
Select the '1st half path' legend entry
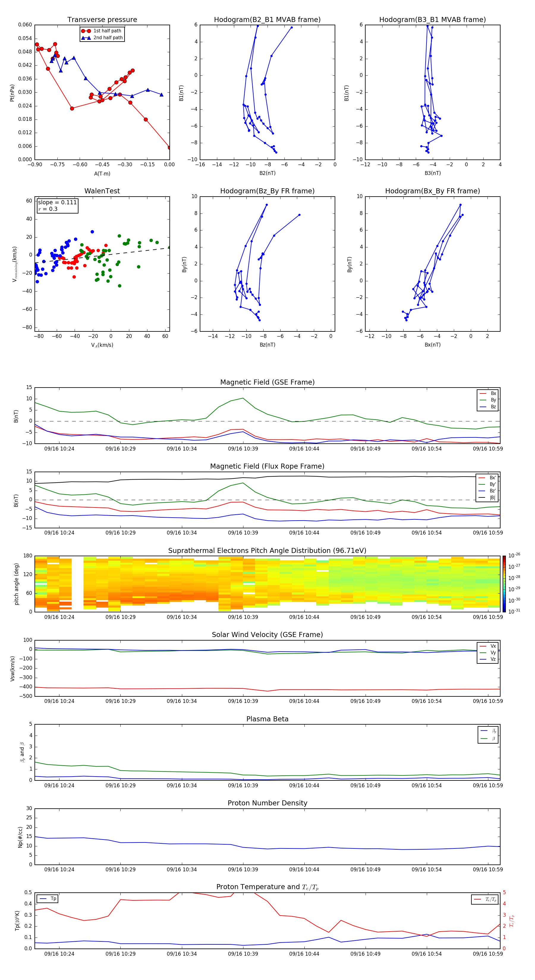coord(101,31)
